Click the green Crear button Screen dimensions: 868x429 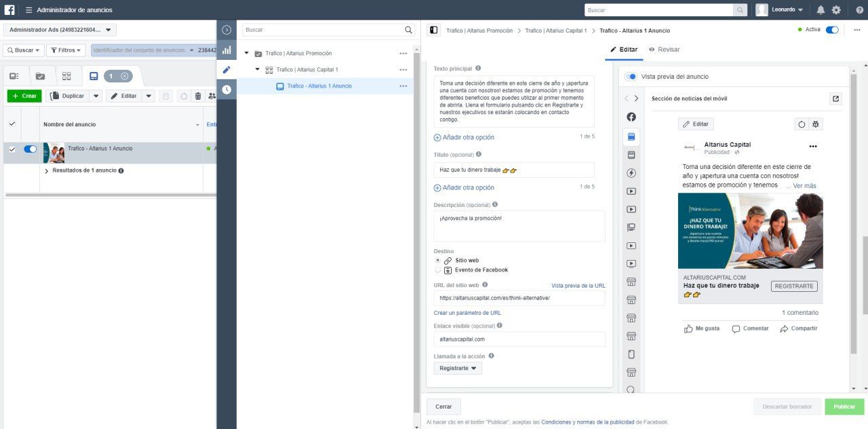coord(24,96)
